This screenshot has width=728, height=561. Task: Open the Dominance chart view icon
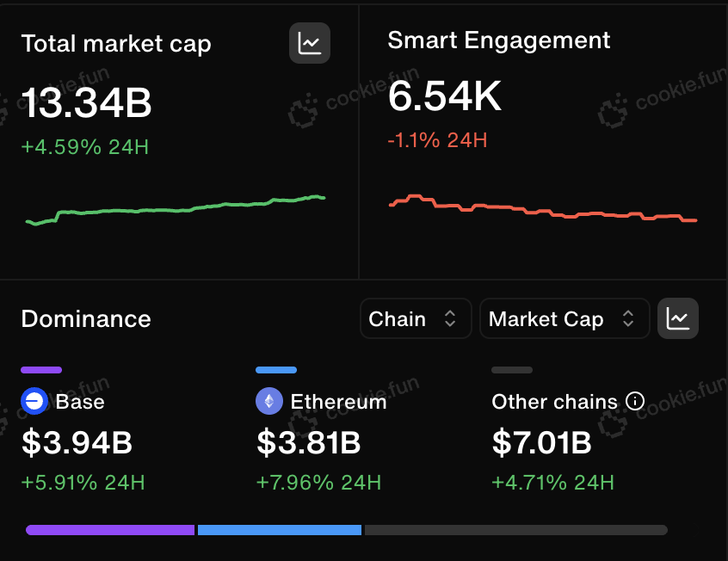678,318
